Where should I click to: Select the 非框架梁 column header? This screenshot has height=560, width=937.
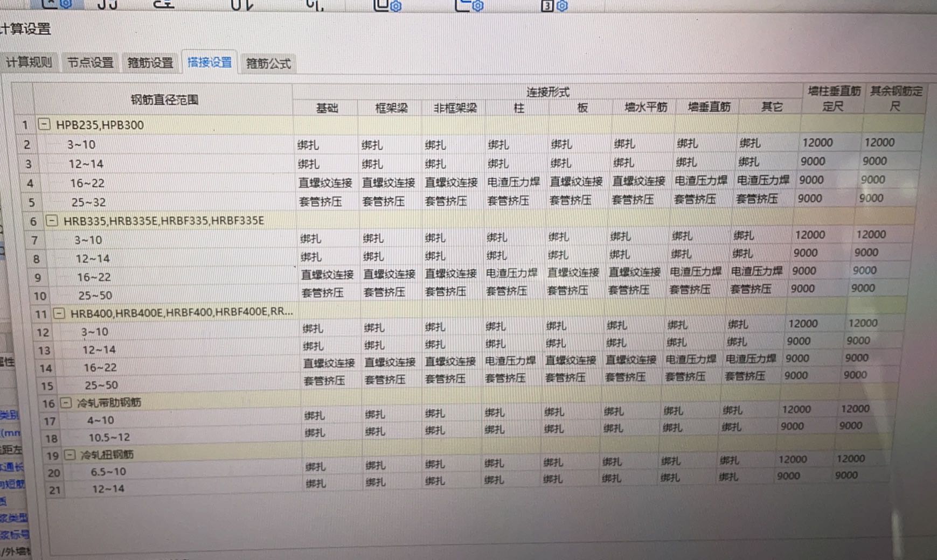point(455,108)
